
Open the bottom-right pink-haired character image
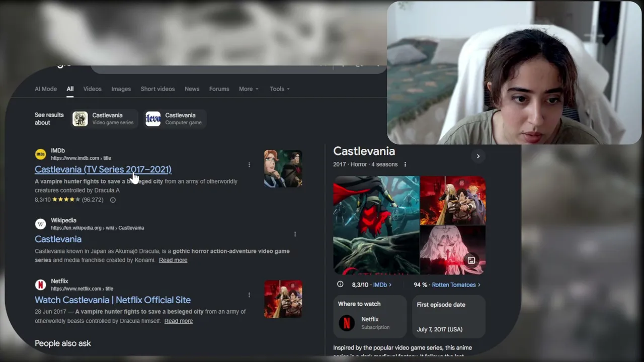(x=453, y=250)
